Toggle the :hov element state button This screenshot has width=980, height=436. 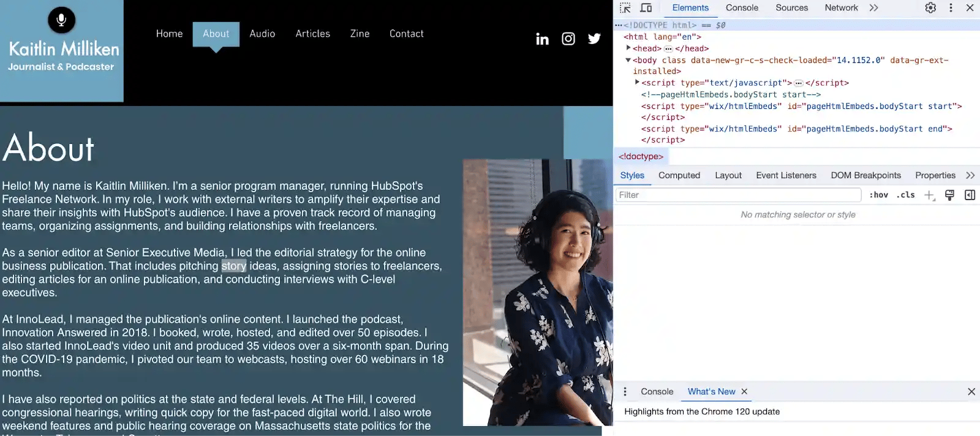(x=878, y=195)
